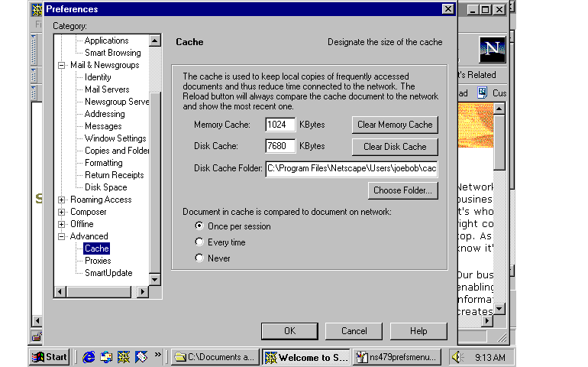Select Window Settings category
The width and height of the screenshot is (588, 367).
click(x=115, y=138)
